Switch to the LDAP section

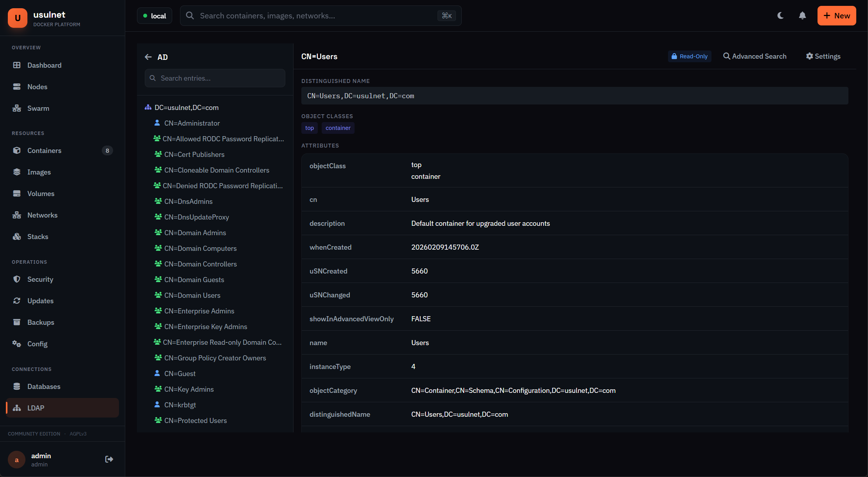point(36,408)
